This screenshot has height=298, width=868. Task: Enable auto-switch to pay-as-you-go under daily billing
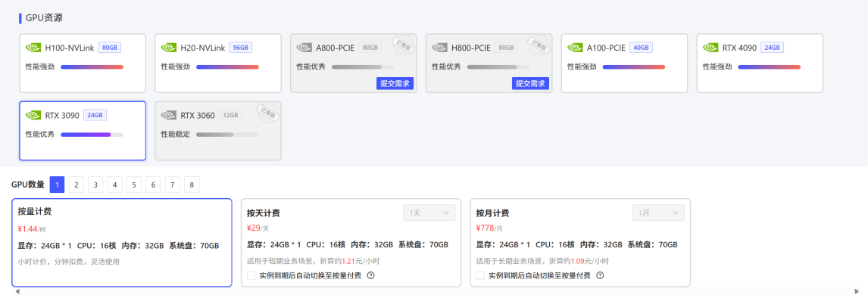[251, 275]
